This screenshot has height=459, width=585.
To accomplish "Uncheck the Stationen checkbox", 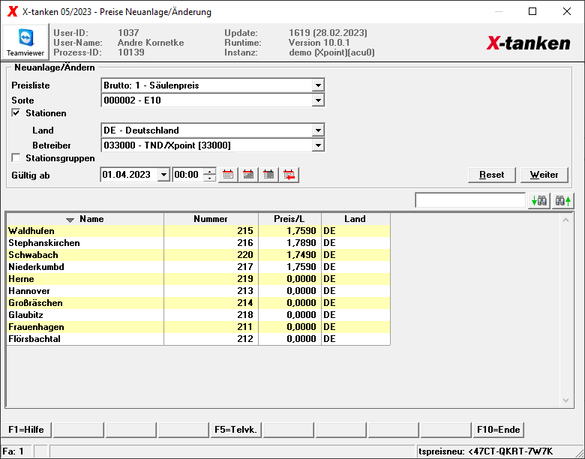I will (16, 113).
